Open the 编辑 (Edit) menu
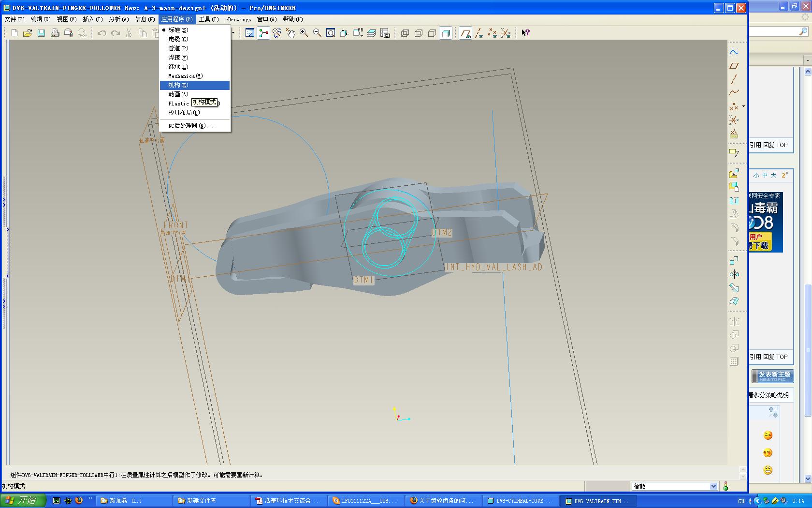812x508 pixels. (40, 19)
